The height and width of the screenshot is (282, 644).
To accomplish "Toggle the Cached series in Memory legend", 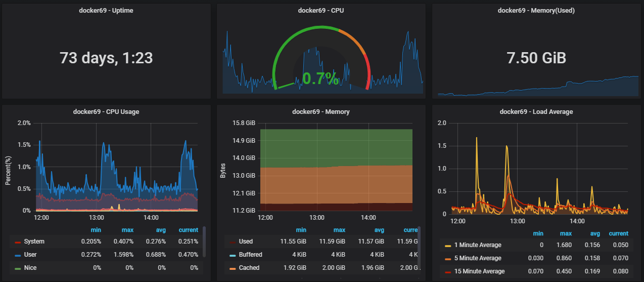I will (x=249, y=267).
